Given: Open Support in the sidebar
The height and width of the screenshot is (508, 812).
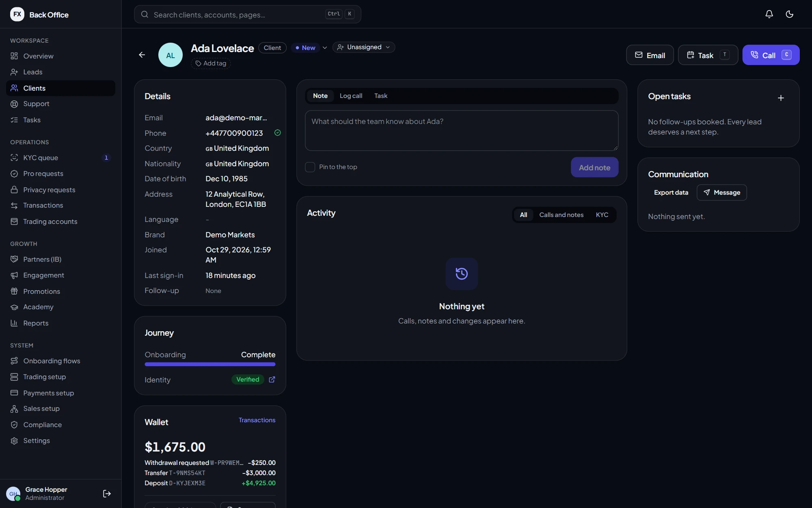Looking at the screenshot, I should [x=60, y=104].
